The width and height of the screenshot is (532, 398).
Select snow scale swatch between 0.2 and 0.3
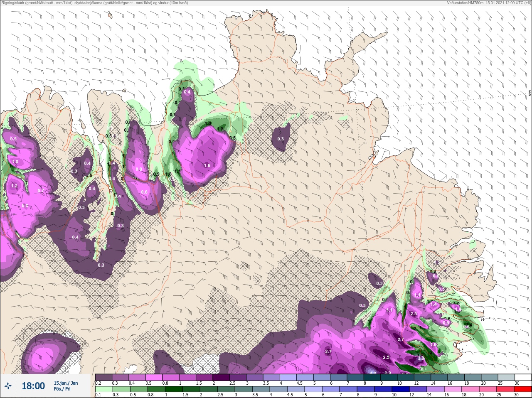point(103,377)
